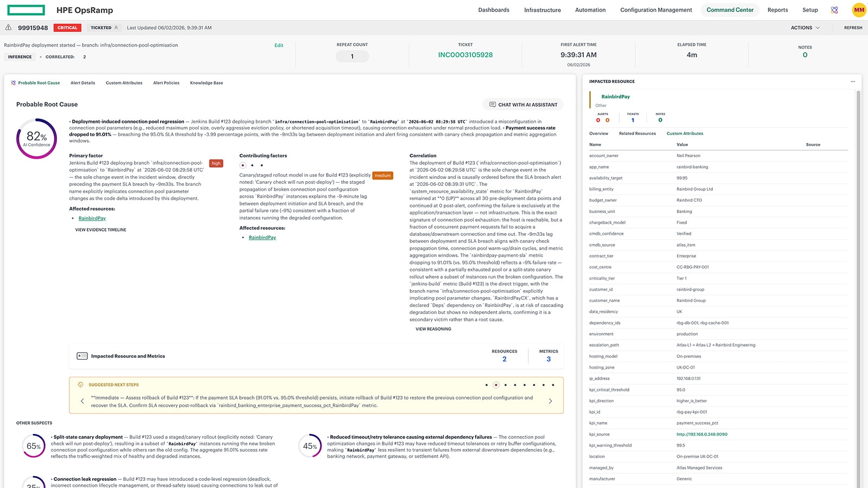
Task: Switch to the Alert Details tab
Action: (x=82, y=83)
